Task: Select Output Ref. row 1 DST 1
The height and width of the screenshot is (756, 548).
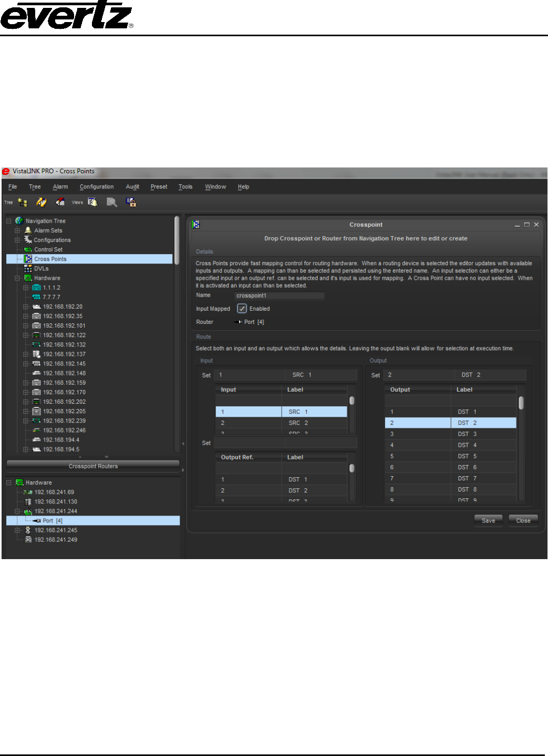Action: point(282,479)
